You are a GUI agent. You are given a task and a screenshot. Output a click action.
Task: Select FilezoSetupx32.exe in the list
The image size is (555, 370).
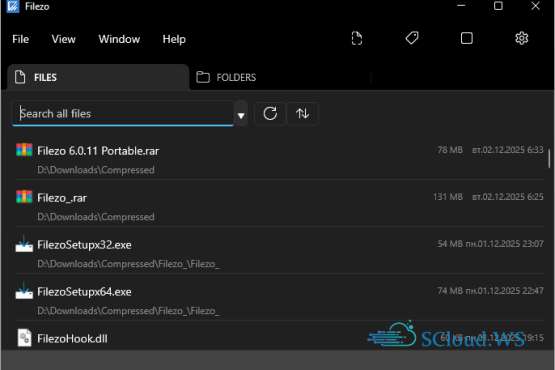click(84, 245)
